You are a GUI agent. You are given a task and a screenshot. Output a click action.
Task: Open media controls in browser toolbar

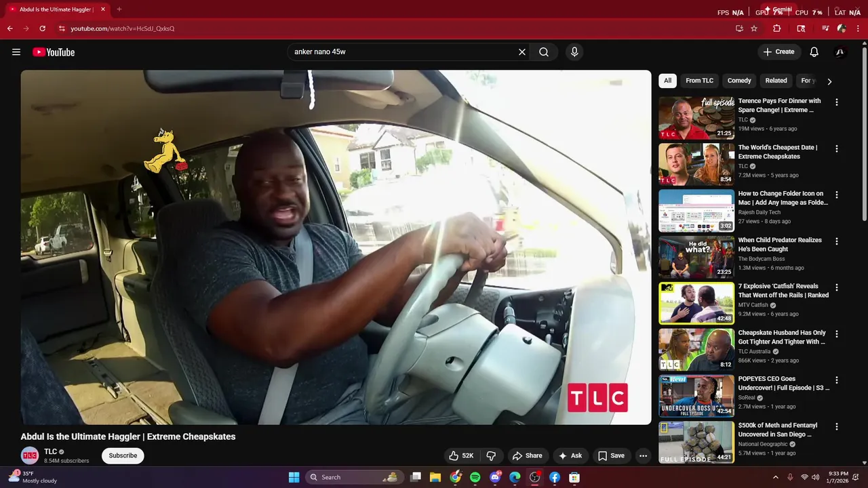(x=825, y=28)
